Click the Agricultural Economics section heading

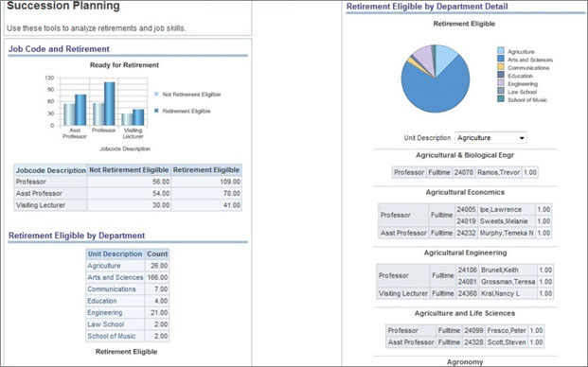coord(465,192)
